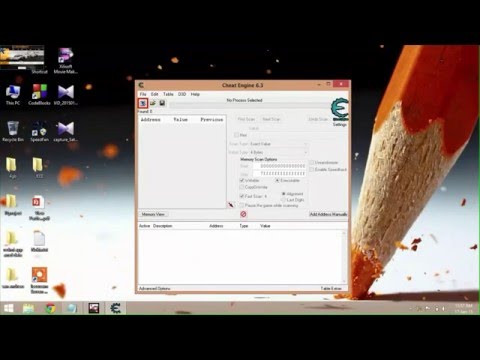
Task: Select the PDF document desktop icon
Action: (x=39, y=208)
